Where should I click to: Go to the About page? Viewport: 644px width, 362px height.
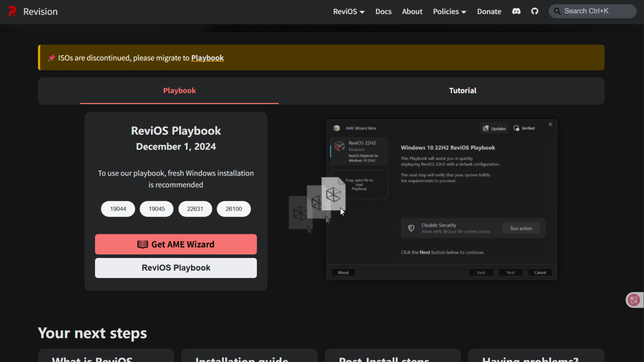coord(412,12)
